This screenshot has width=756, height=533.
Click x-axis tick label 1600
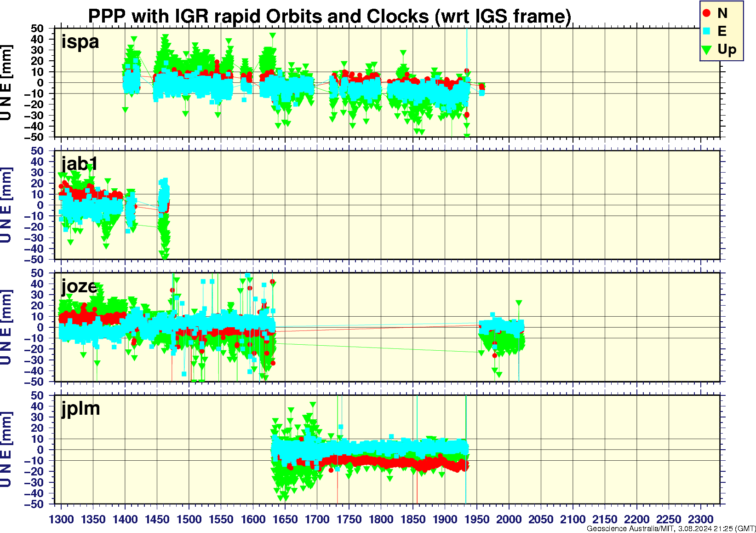(x=253, y=520)
